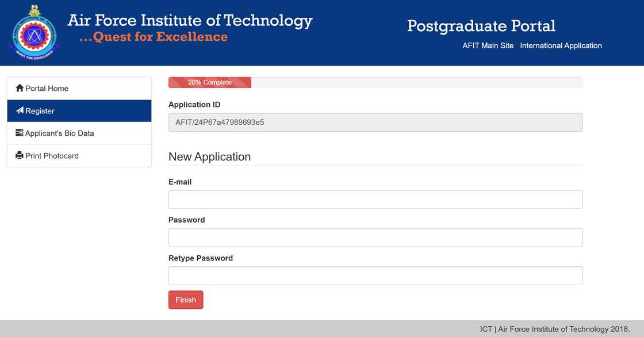644x337 pixels.
Task: Click the New Application heading
Action: (209, 156)
